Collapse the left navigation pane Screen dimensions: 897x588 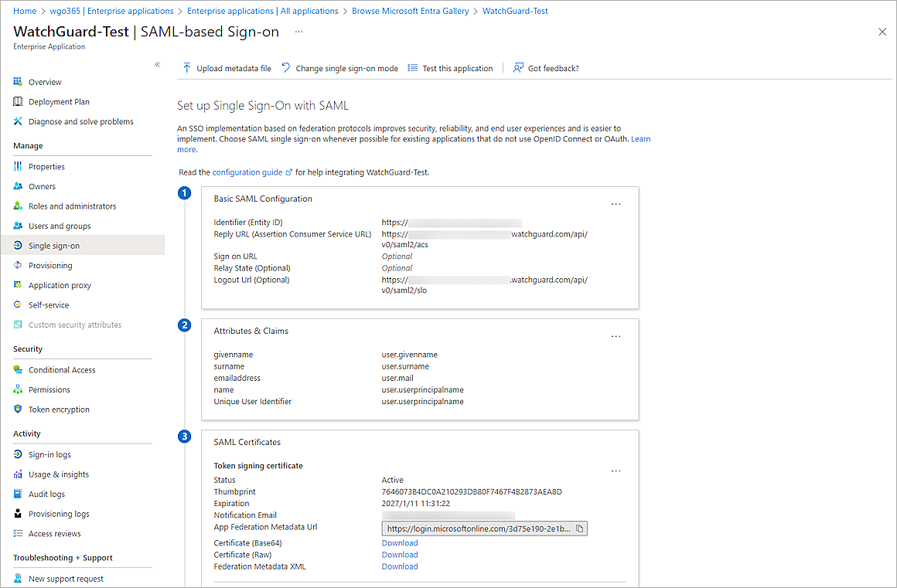[157, 65]
